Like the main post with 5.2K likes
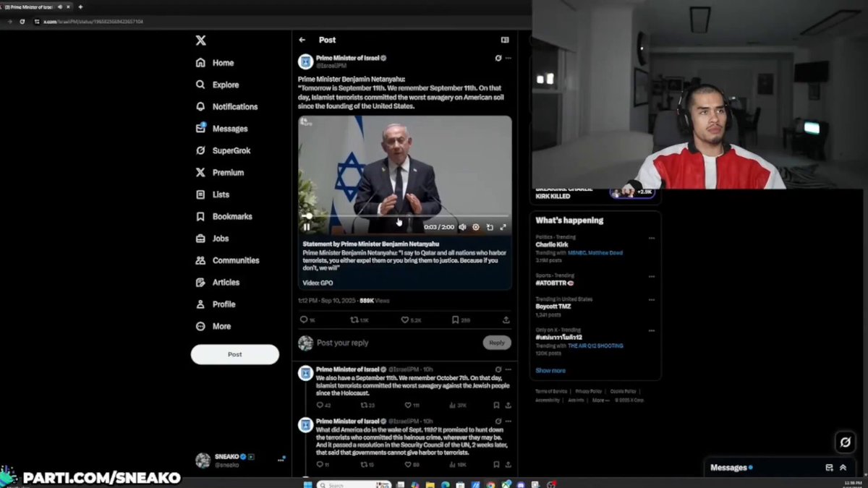 [411, 320]
